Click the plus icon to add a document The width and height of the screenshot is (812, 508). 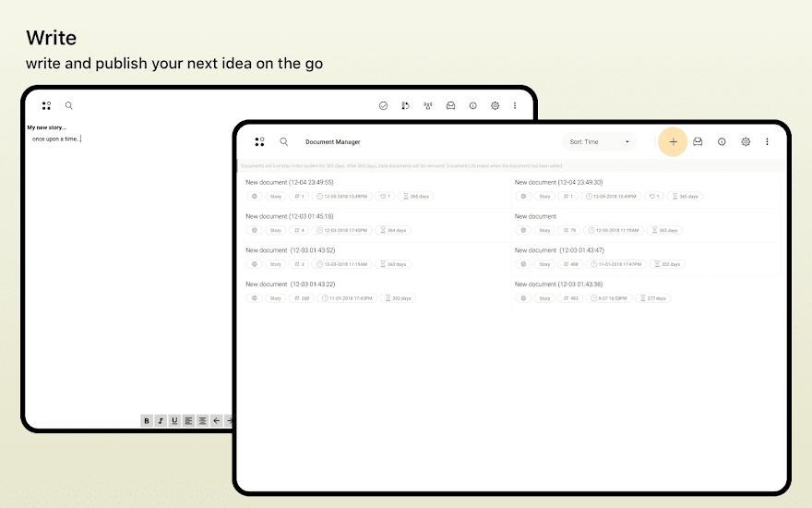(673, 141)
